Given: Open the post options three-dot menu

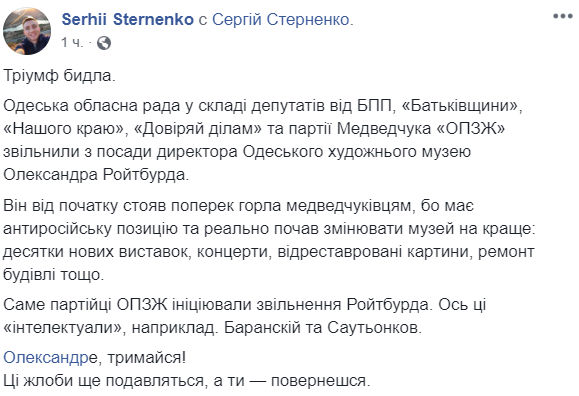Looking at the screenshot, I should [x=563, y=16].
